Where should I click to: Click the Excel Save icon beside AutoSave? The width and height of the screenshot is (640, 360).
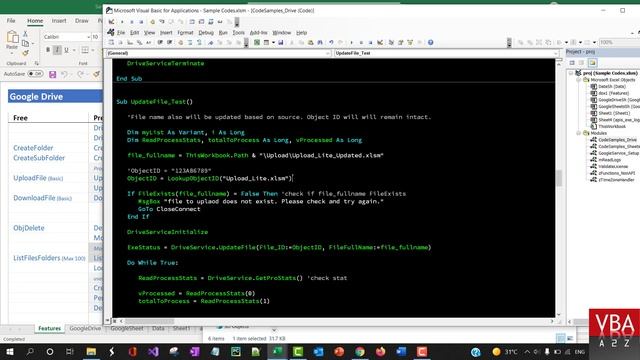pyautogui.click(x=52, y=74)
